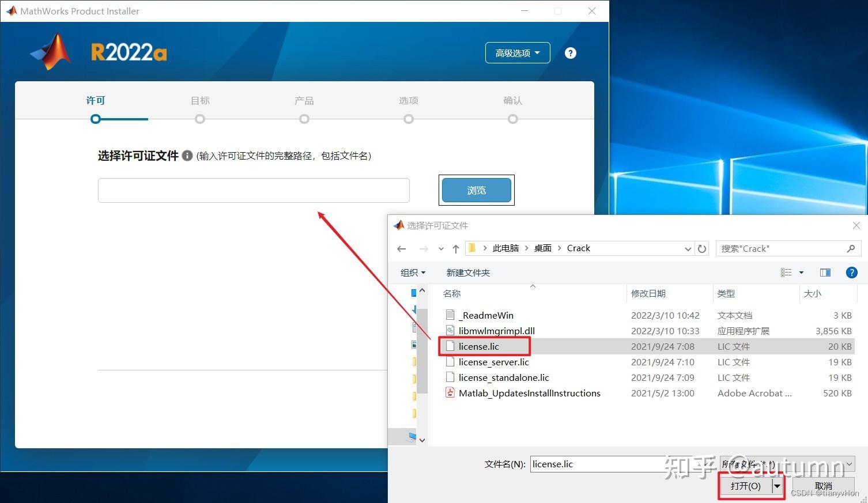Click the MathWorks logo in the installer header
Viewport: 868px width, 503px height.
pos(49,51)
